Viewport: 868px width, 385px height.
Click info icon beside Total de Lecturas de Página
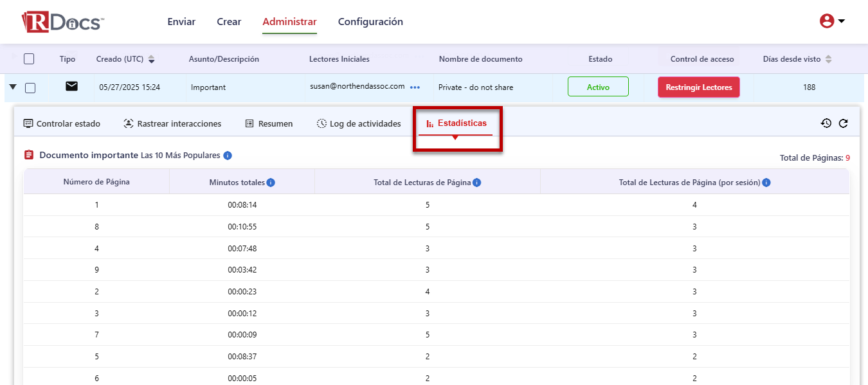(476, 183)
